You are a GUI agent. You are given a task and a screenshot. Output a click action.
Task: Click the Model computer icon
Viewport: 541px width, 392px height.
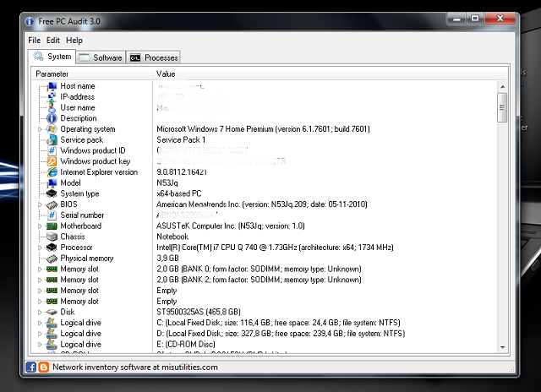tap(52, 183)
